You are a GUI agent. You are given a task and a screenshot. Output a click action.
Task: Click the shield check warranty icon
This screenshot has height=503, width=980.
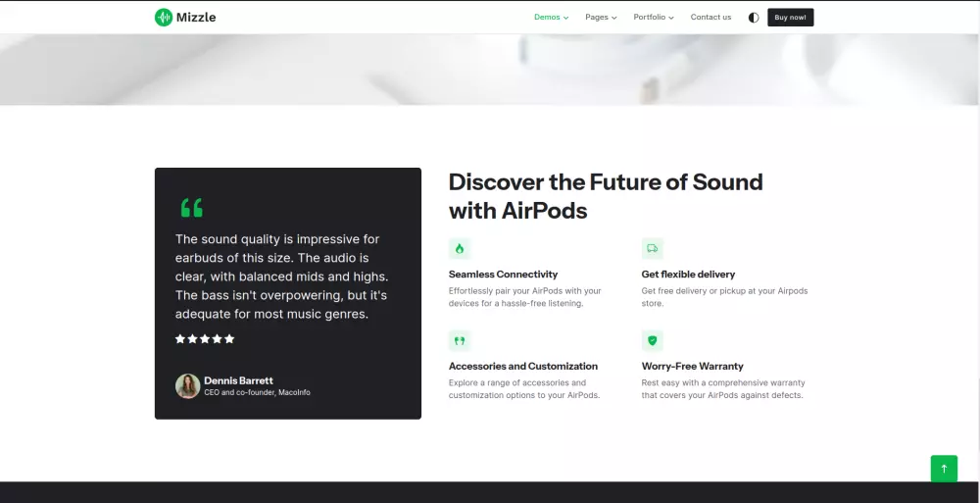652,341
